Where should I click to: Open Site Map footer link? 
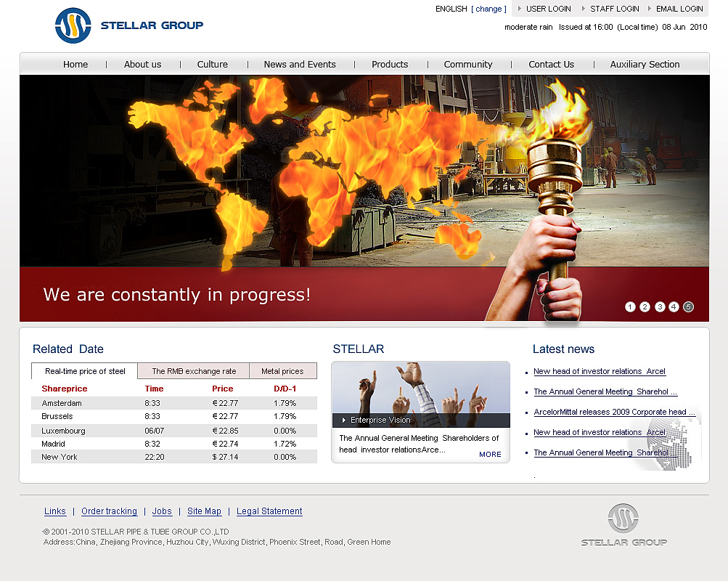[204, 511]
